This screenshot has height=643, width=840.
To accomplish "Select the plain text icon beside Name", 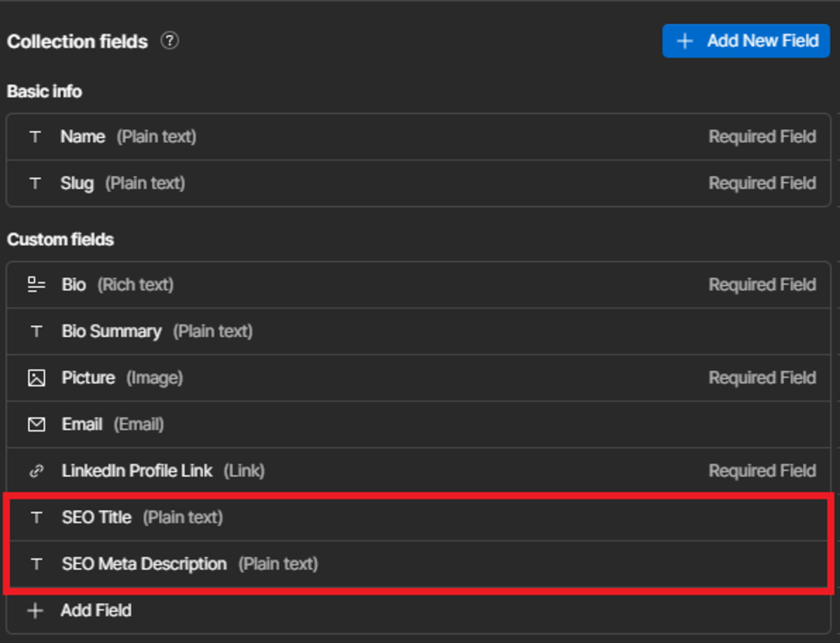I will pyautogui.click(x=35, y=137).
